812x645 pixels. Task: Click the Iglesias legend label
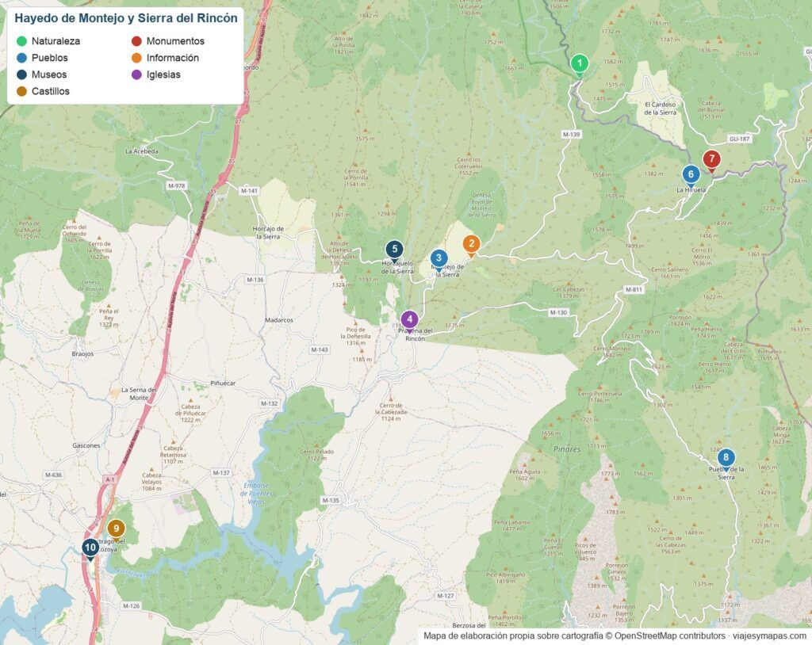[x=163, y=74]
